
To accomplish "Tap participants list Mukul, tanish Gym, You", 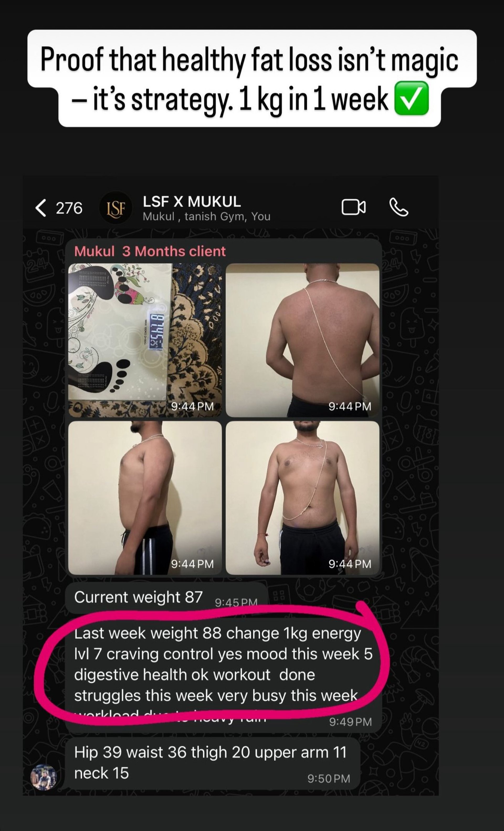I will coord(207,217).
